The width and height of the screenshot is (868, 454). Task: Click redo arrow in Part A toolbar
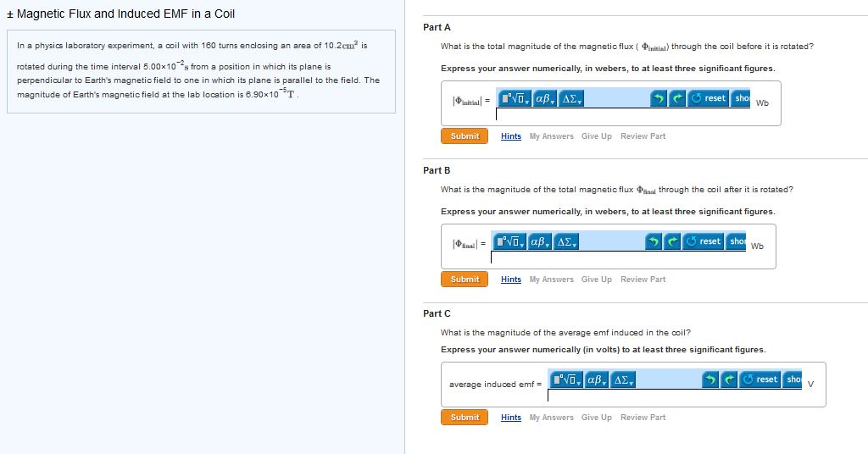point(676,98)
